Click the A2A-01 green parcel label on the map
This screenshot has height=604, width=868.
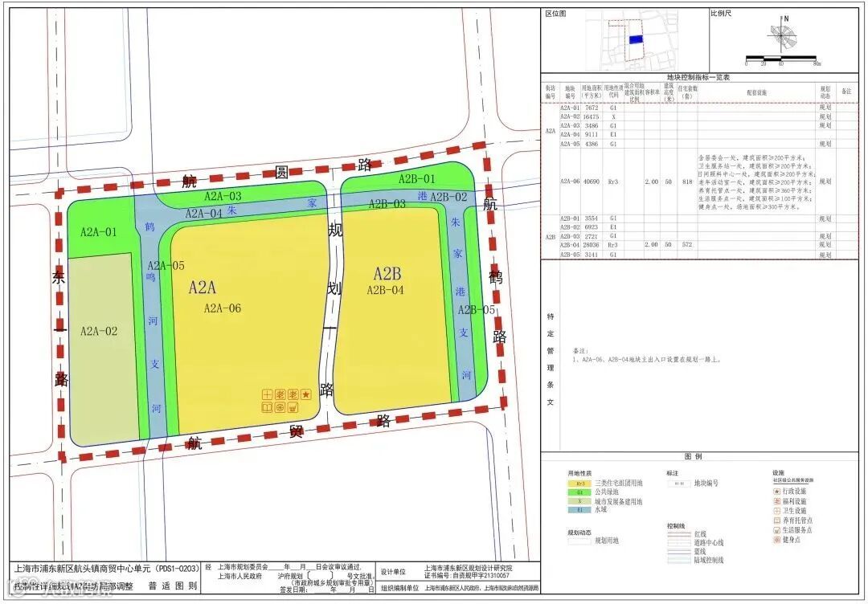[x=99, y=232]
